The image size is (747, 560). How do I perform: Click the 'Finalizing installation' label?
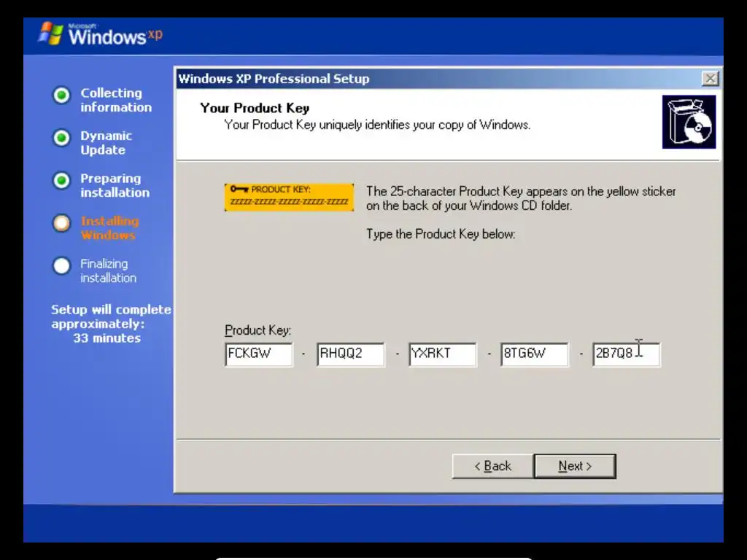108,271
